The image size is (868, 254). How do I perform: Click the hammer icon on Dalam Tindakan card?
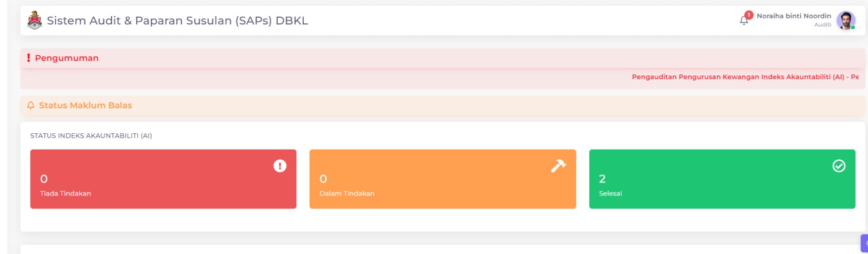558,166
